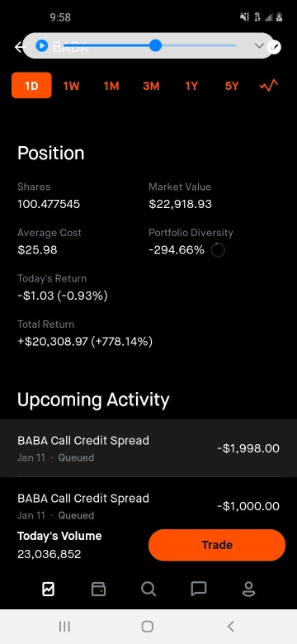
Task: Open the -$1,000.00 BABA Call Credit Spread
Action: [x=148, y=505]
